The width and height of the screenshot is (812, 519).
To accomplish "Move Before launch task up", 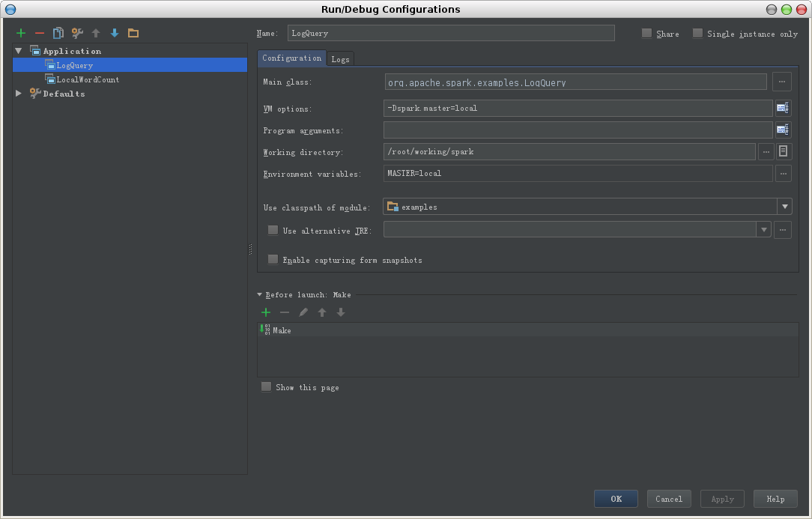I will 322,312.
